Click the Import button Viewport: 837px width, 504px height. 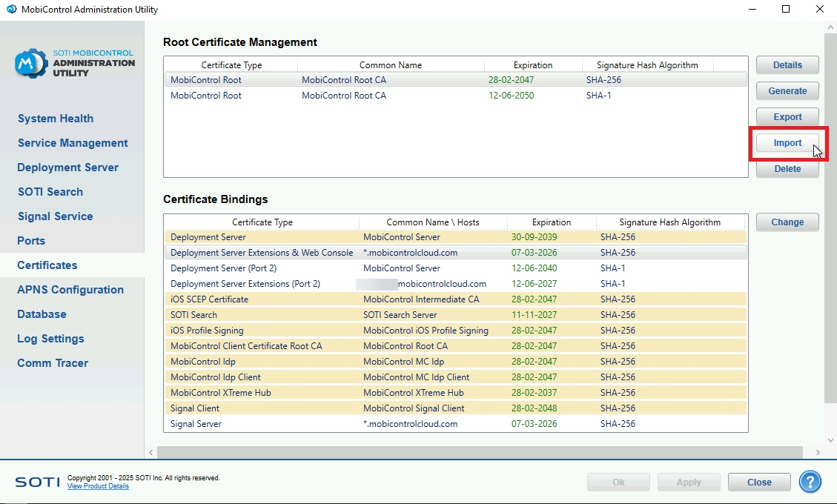coord(787,142)
